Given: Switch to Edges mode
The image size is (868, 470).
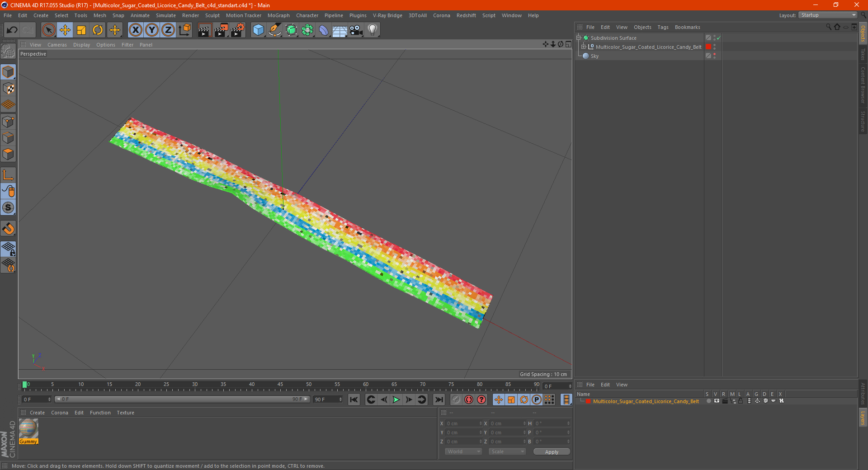Looking at the screenshot, I should tap(8, 138).
